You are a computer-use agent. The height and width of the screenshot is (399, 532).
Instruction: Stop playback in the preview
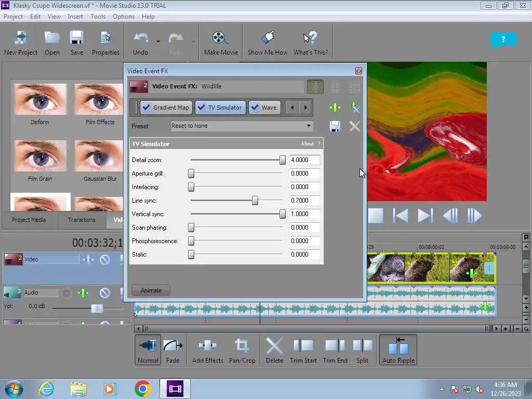click(375, 216)
